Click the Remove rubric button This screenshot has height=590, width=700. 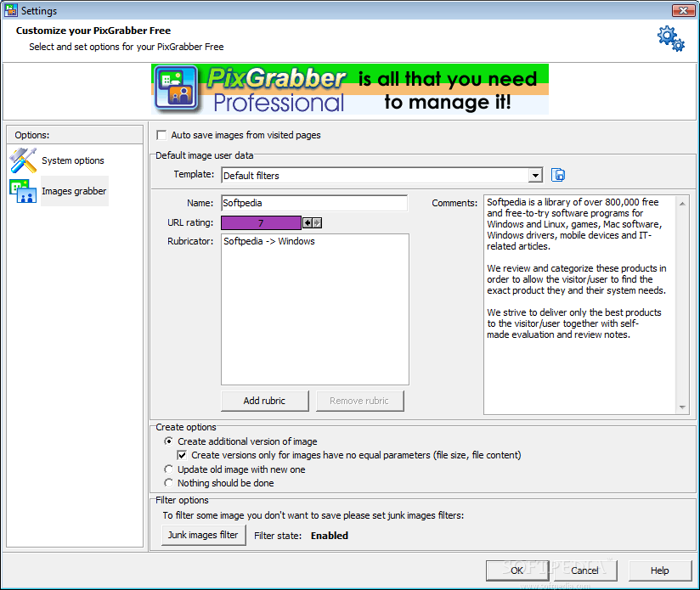pos(359,401)
